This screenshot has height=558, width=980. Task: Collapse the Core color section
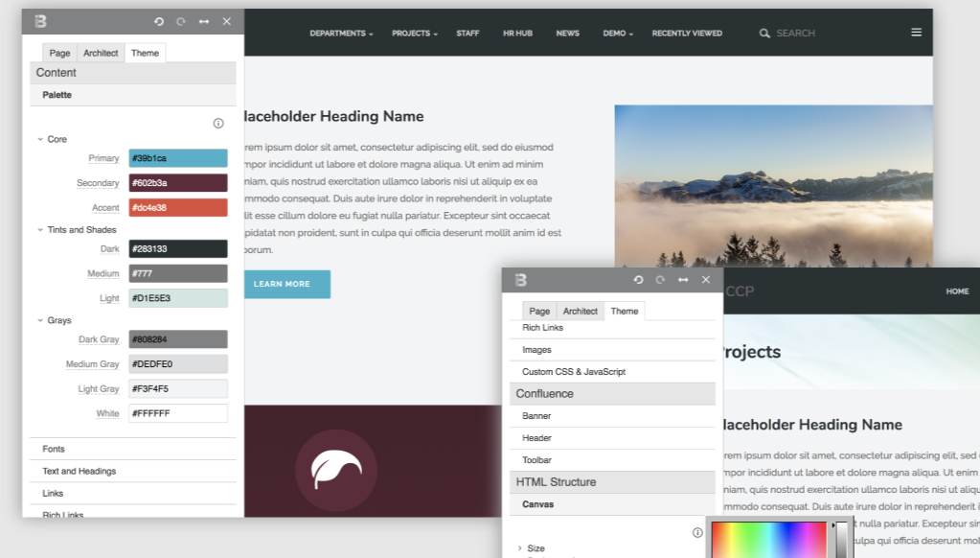pyautogui.click(x=41, y=139)
